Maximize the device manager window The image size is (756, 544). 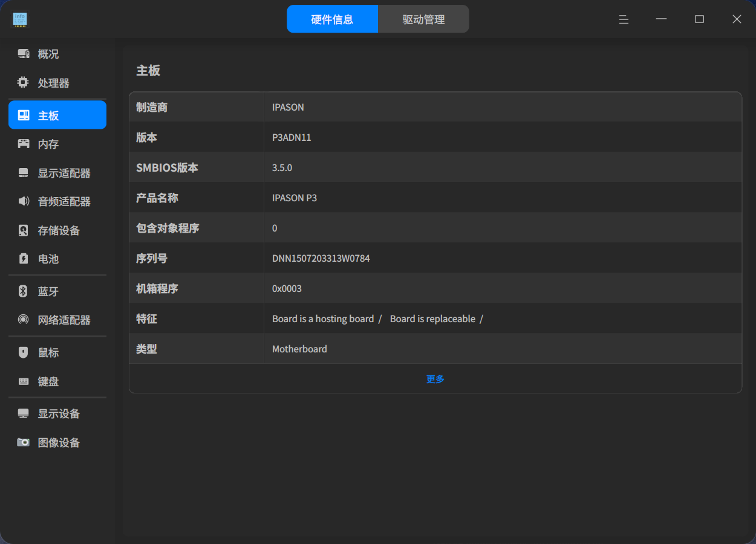click(x=699, y=19)
